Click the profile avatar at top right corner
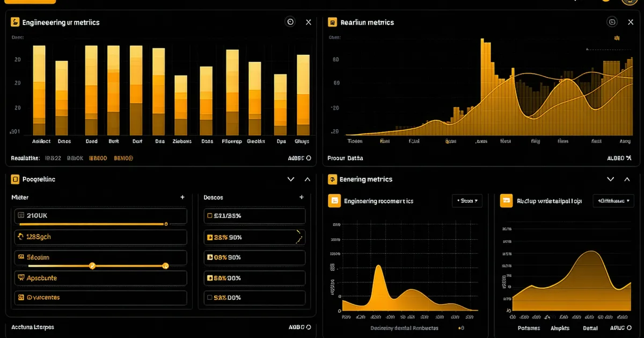The width and height of the screenshot is (644, 338). pos(630,1)
